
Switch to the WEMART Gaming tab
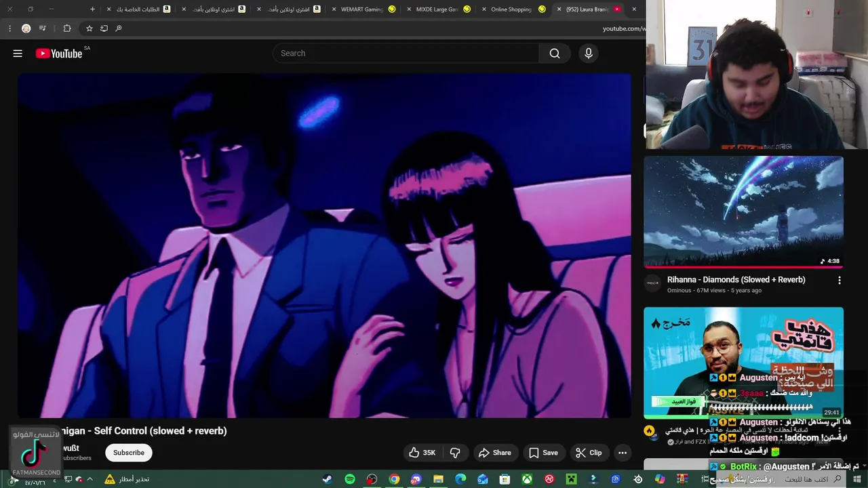pyautogui.click(x=363, y=9)
